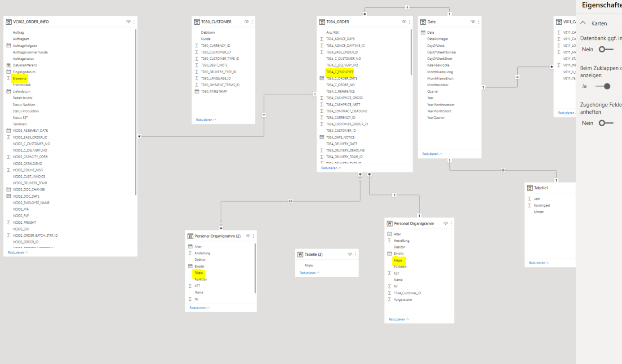Select the Vorgesetzter field in Personal Organigramm

403,299
